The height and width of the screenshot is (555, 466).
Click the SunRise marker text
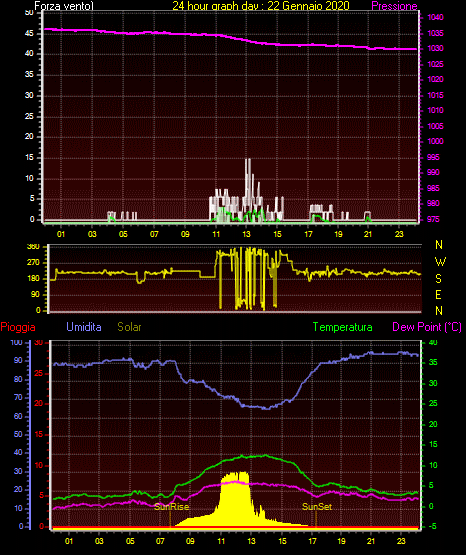tap(171, 507)
